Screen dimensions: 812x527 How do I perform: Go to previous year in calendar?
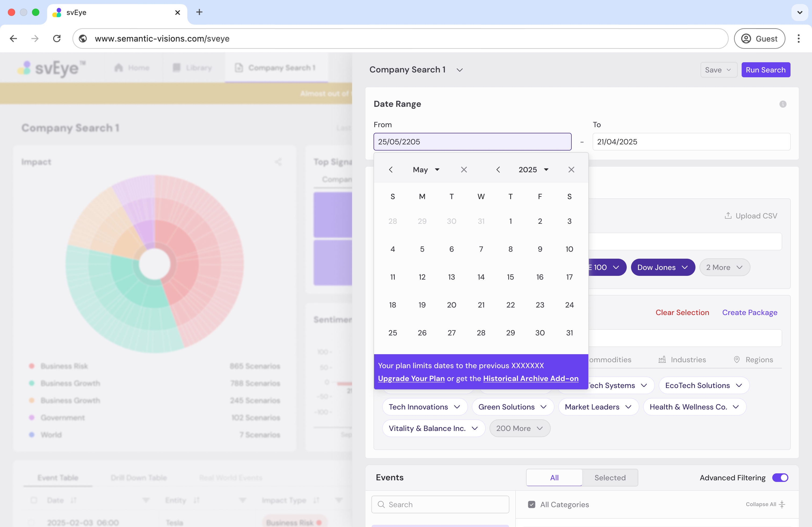[498, 169]
